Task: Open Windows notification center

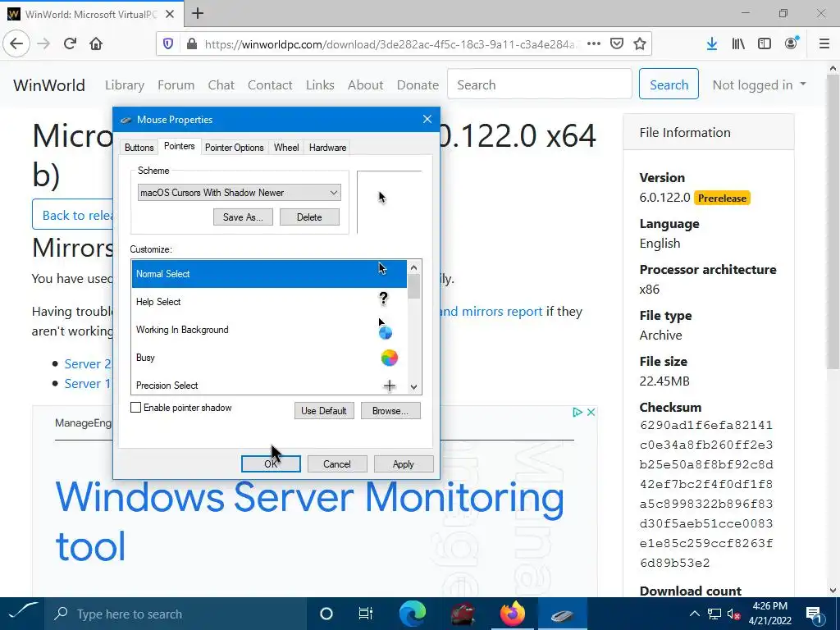Action: [814, 614]
